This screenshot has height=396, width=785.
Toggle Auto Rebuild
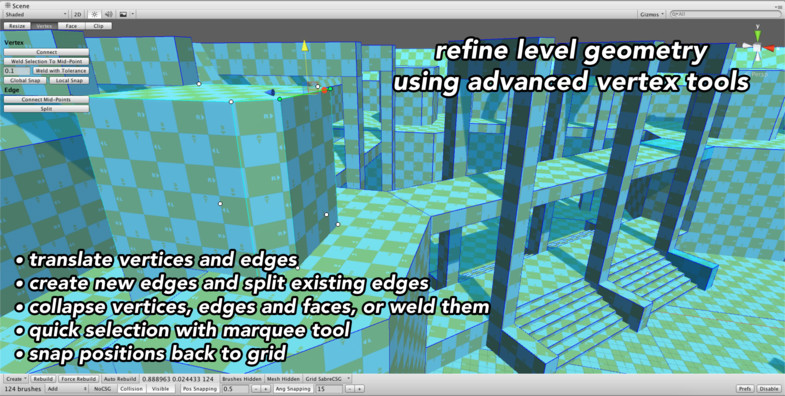(120, 379)
